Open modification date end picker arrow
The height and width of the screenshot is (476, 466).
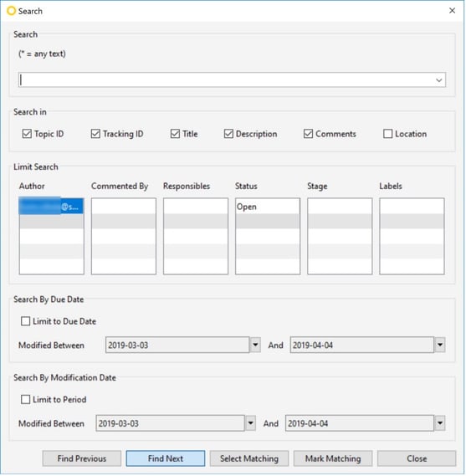tap(440, 423)
